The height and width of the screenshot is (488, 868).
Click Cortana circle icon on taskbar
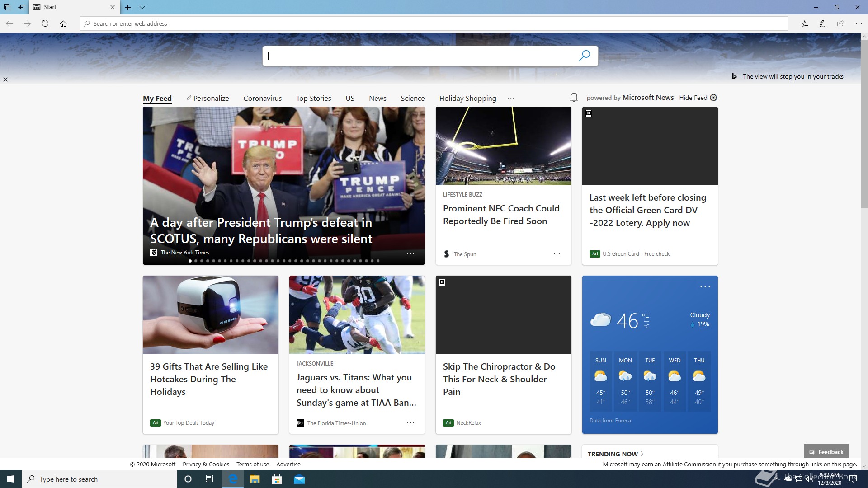(188, 479)
